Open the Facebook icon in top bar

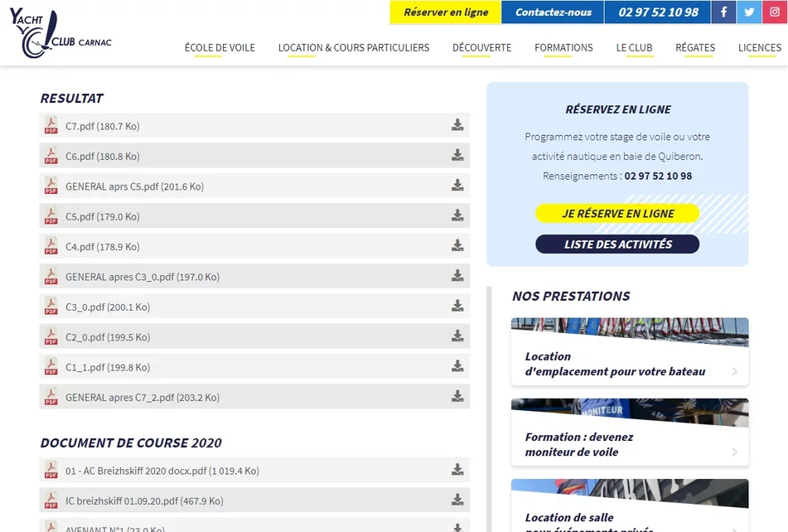[x=723, y=12]
